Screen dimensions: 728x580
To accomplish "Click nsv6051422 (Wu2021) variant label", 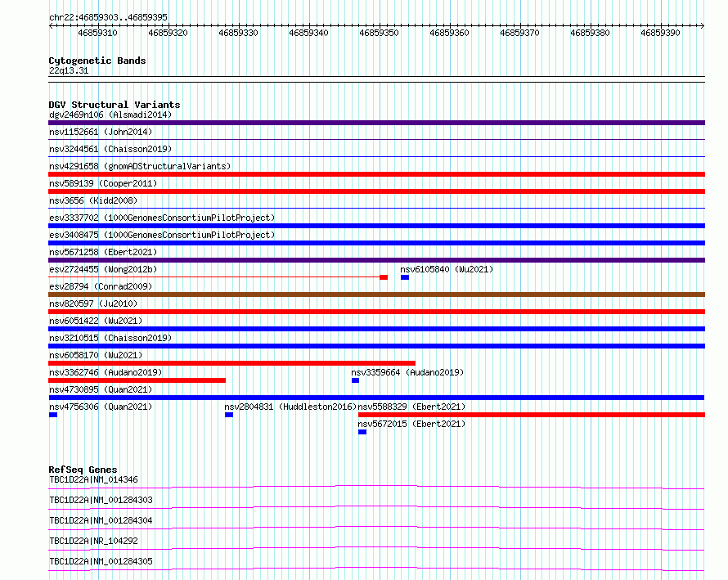I will tap(96, 321).
